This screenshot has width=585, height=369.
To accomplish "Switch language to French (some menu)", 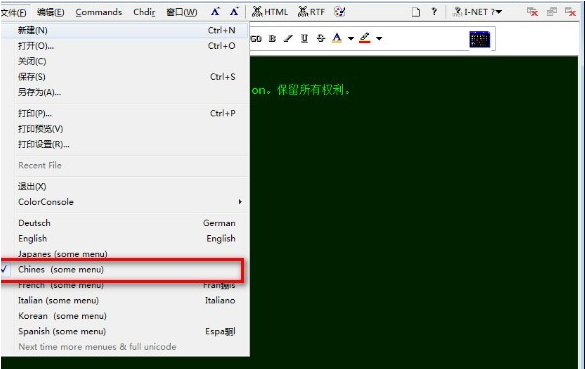I will [125, 285].
